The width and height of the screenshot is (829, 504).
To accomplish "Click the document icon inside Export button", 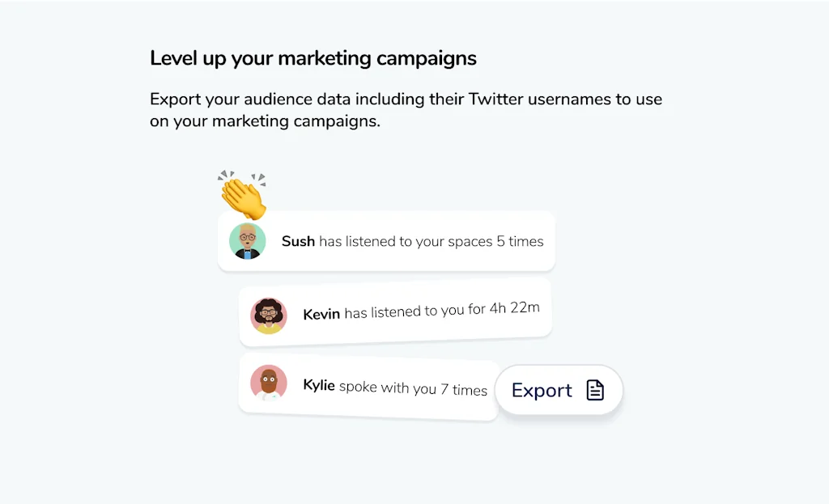I will (x=595, y=390).
